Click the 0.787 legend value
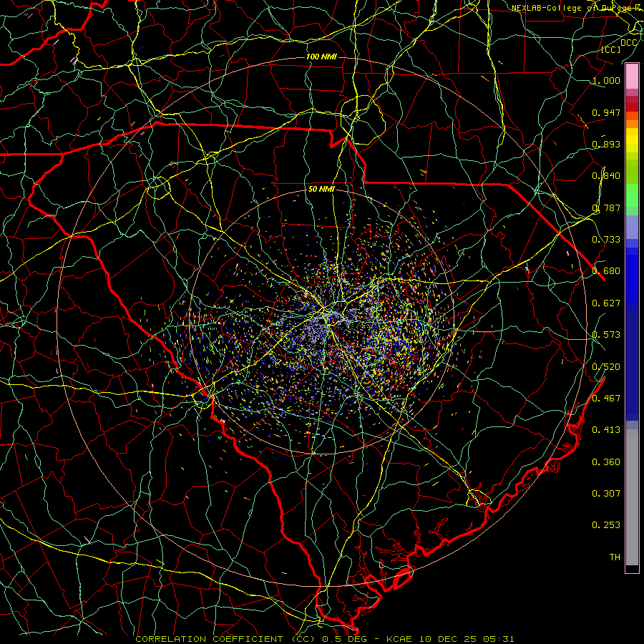644x644 pixels. 606,208
